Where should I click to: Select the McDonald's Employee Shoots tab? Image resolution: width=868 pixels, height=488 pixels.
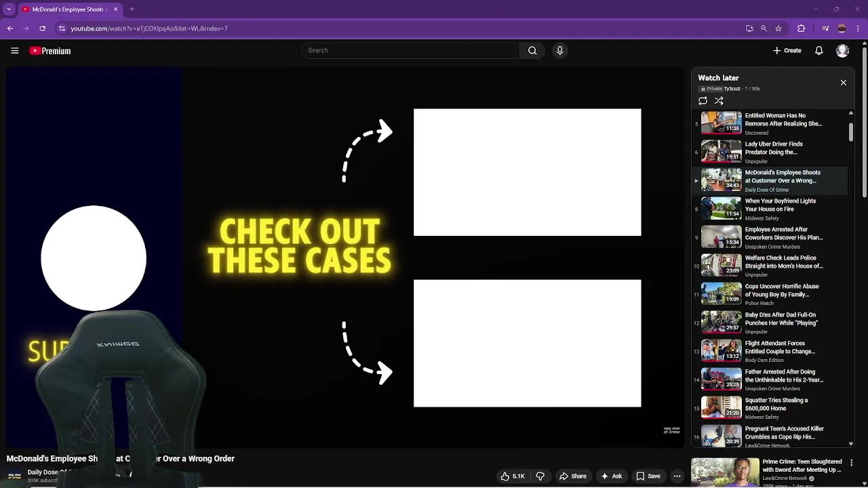coord(68,9)
